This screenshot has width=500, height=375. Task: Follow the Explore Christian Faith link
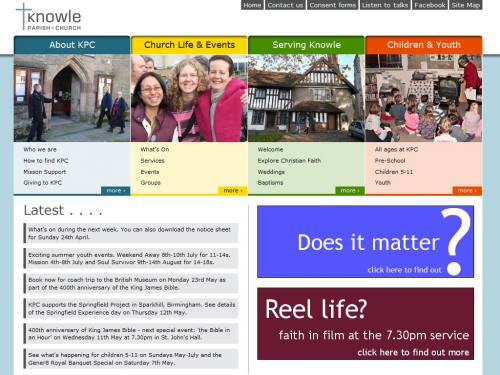pos(289,161)
